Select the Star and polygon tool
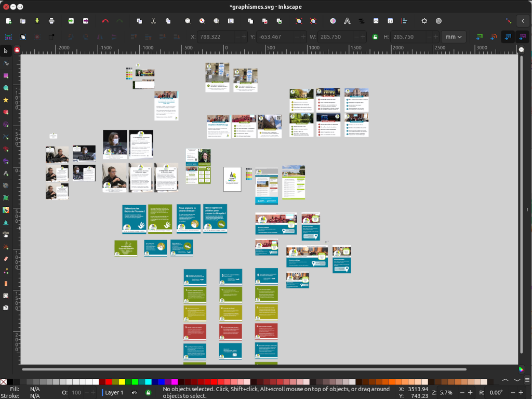Screen dimensions: 532x399 point(6,100)
